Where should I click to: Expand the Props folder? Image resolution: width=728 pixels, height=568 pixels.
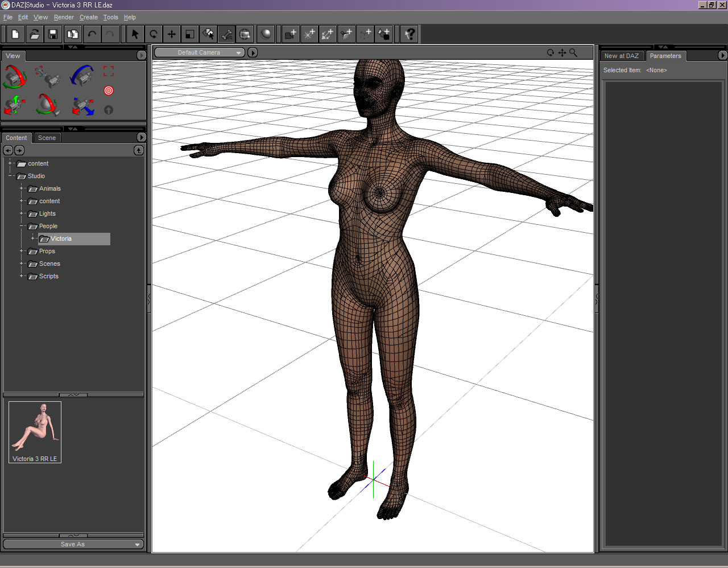point(21,251)
